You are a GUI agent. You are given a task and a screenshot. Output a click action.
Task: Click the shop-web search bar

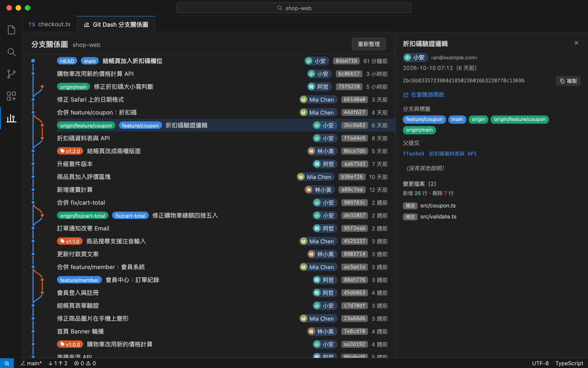pyautogui.click(x=294, y=8)
